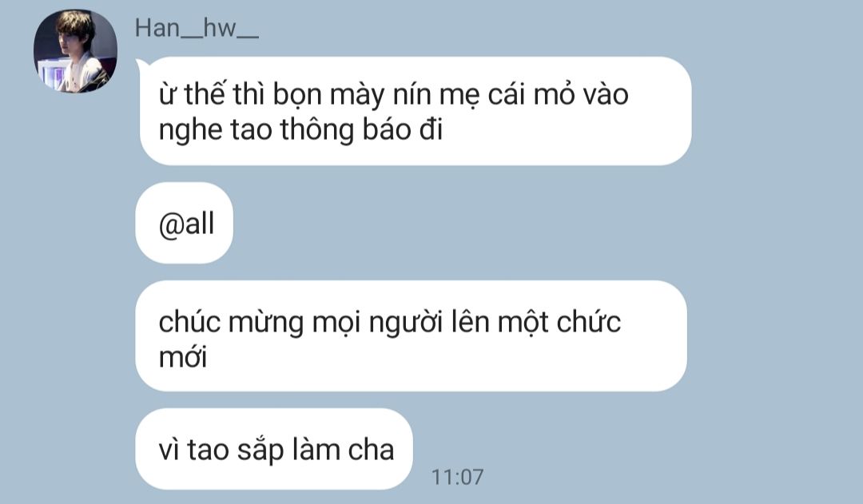Click the Han__hw__ username label
Screen dimensions: 863x504
point(197,28)
